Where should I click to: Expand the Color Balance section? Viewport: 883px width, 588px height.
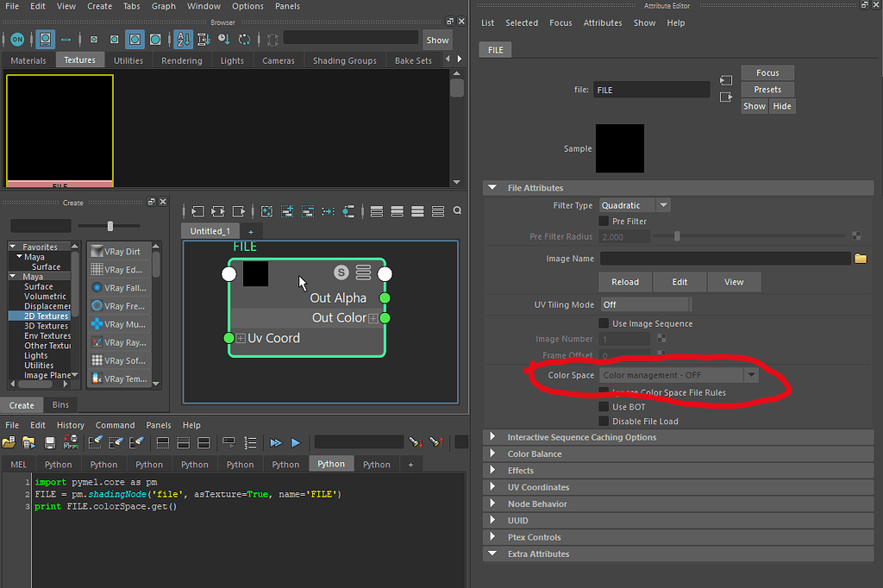(534, 454)
